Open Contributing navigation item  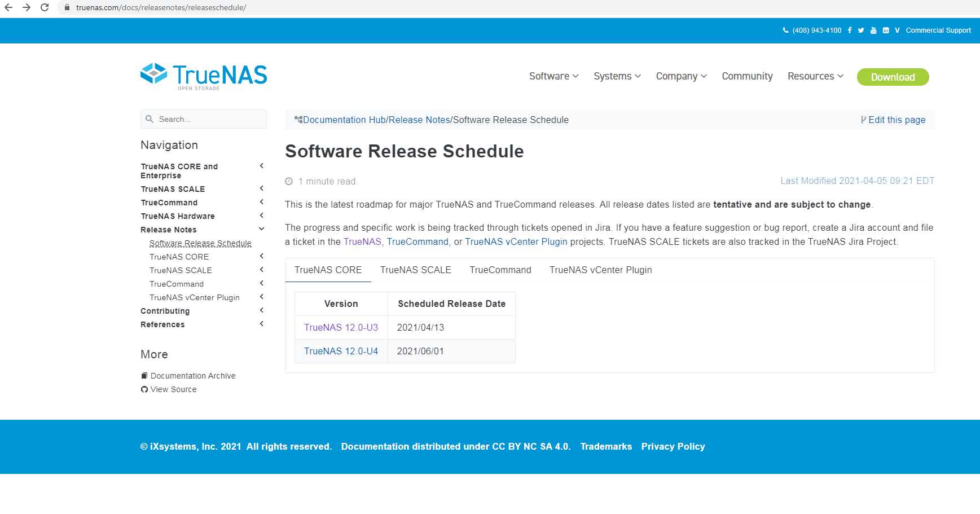point(165,311)
